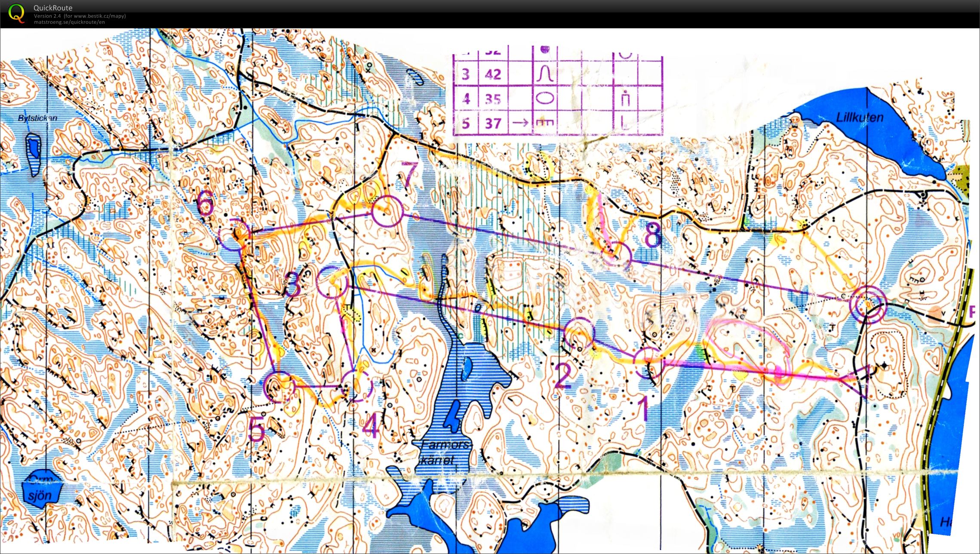Click the oval depression symbol in table row 4
980x554 pixels.
[545, 98]
